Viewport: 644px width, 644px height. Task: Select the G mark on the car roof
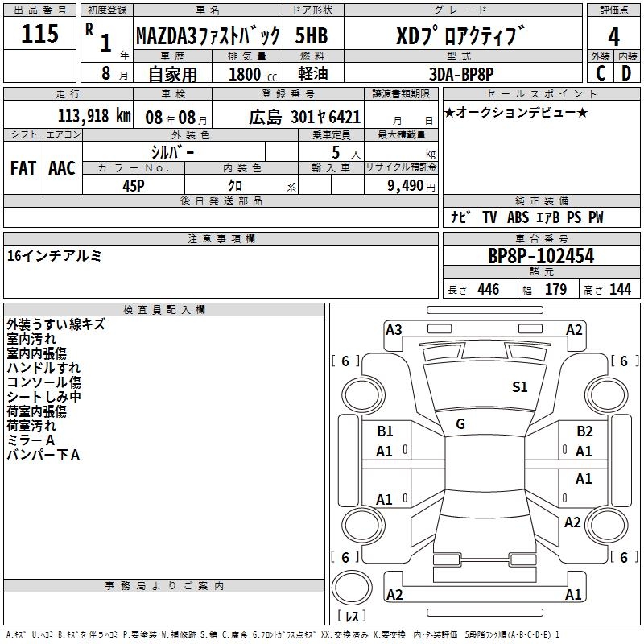coord(460,424)
